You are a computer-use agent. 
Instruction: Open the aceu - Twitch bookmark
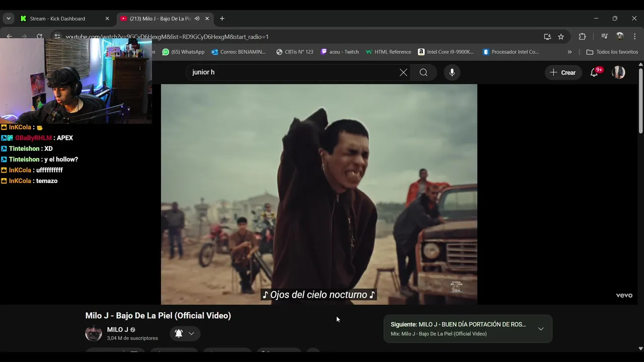coord(340,52)
